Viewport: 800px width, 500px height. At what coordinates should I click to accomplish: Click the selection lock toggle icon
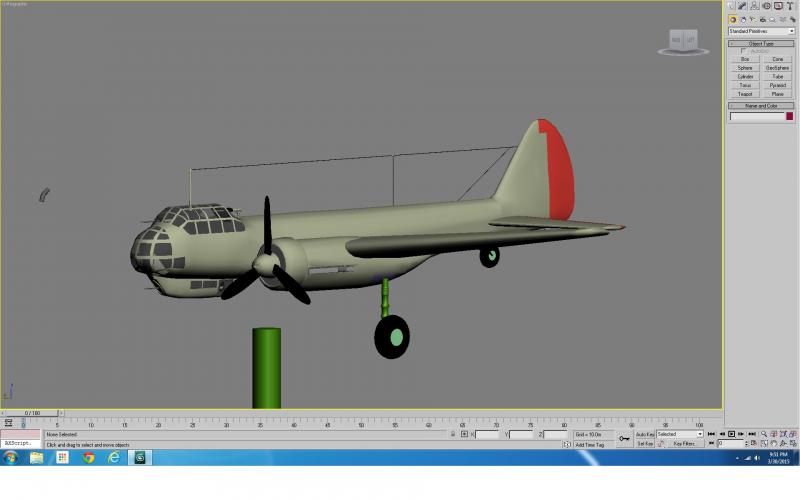point(453,434)
